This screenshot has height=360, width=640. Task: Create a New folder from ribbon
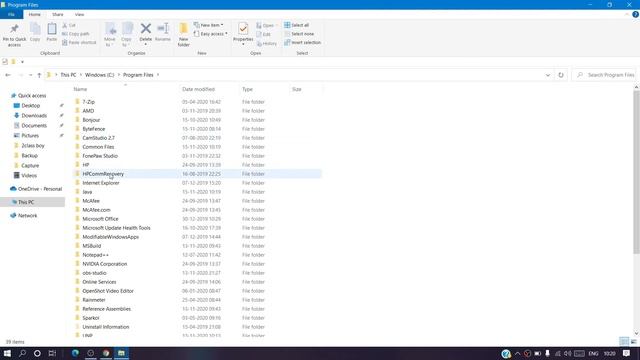coord(184,34)
